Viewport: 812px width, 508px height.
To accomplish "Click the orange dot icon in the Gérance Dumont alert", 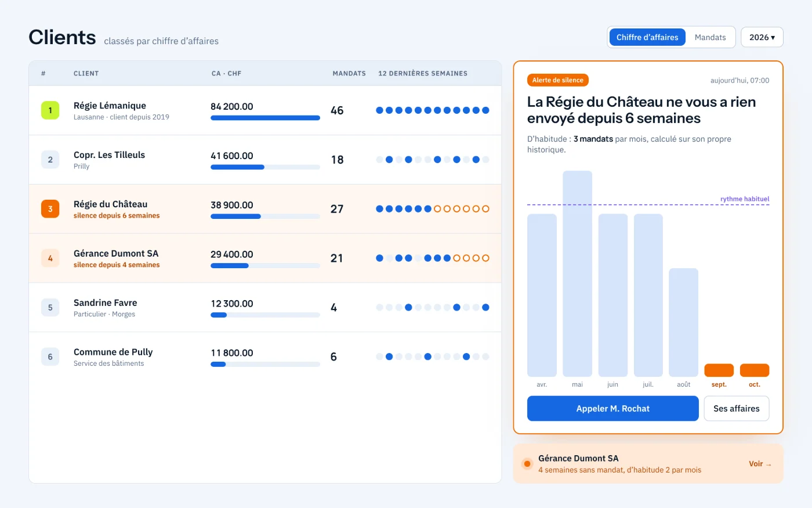I will (527, 464).
